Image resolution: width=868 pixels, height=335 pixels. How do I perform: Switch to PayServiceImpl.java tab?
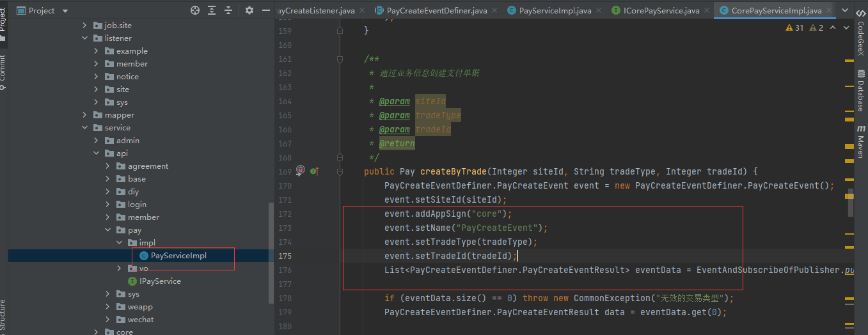555,11
